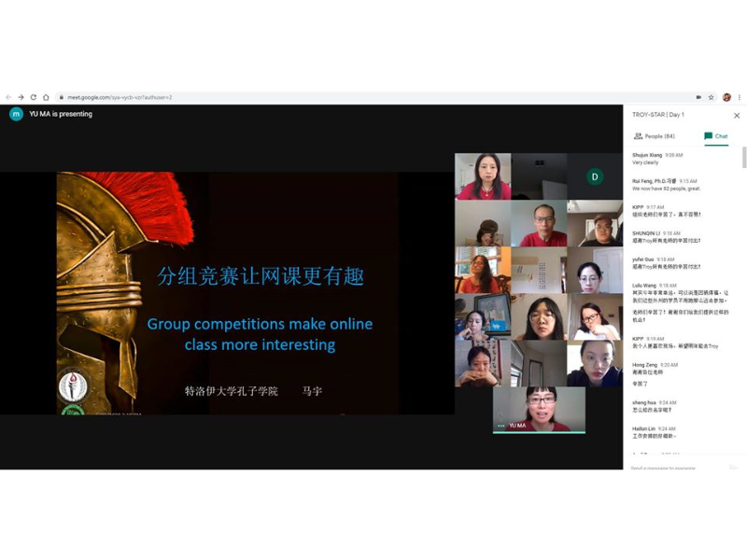Select the Chat tab

716,136
